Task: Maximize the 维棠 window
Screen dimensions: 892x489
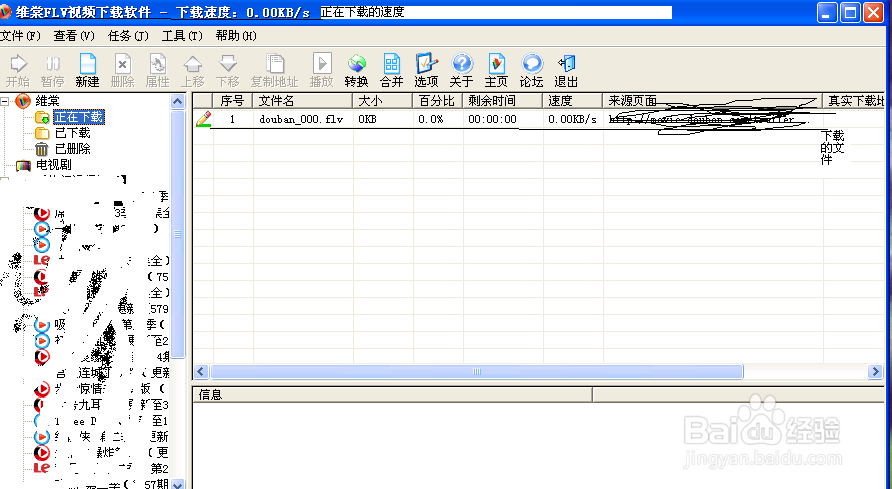Action: [850, 13]
